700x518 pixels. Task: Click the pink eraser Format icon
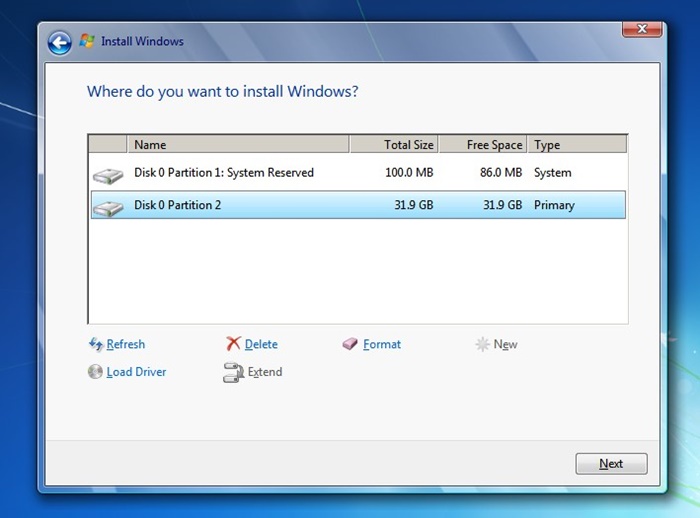350,344
